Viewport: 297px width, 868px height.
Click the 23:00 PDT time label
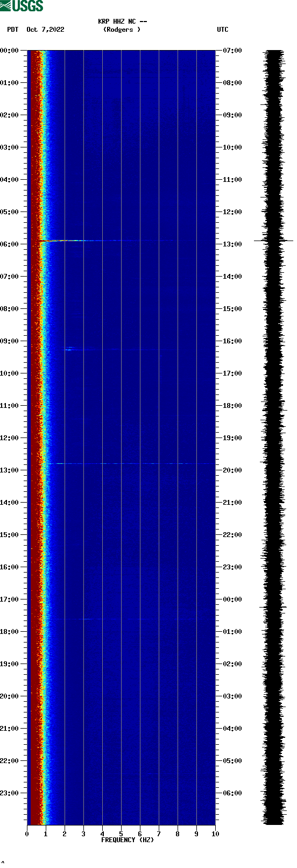click(x=10, y=793)
